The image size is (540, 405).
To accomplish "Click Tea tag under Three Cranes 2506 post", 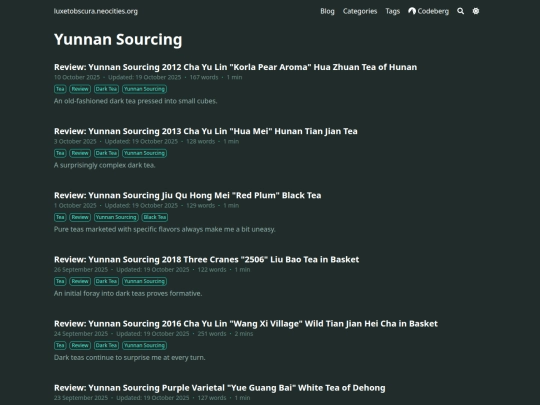I will click(x=60, y=281).
